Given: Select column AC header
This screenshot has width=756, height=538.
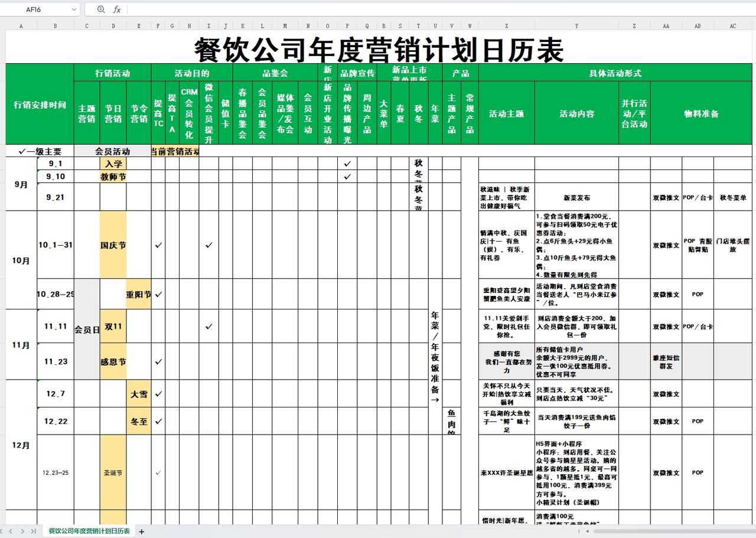Looking at the screenshot, I should tap(733, 25).
